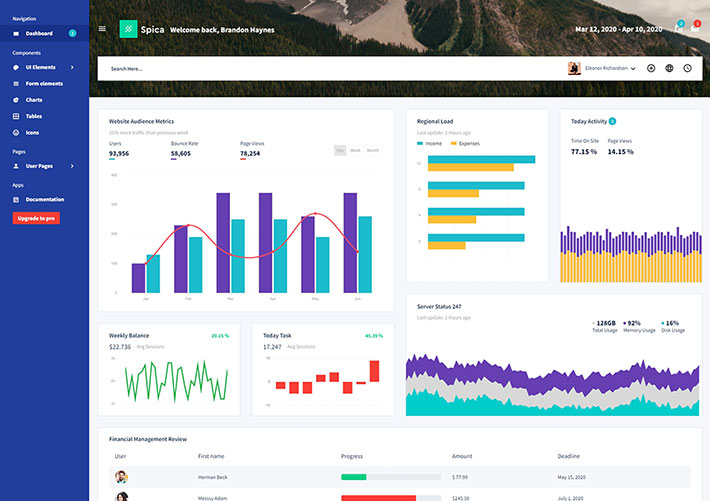Viewport: 710px width, 501px height.
Task: Open the mail inbox icon with red badge
Action: click(x=696, y=29)
